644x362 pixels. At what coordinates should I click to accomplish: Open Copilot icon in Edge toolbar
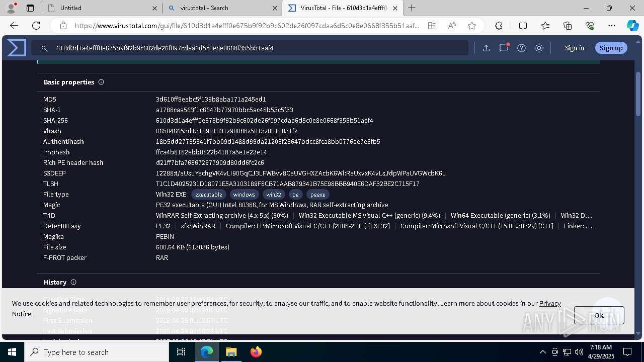tap(632, 26)
